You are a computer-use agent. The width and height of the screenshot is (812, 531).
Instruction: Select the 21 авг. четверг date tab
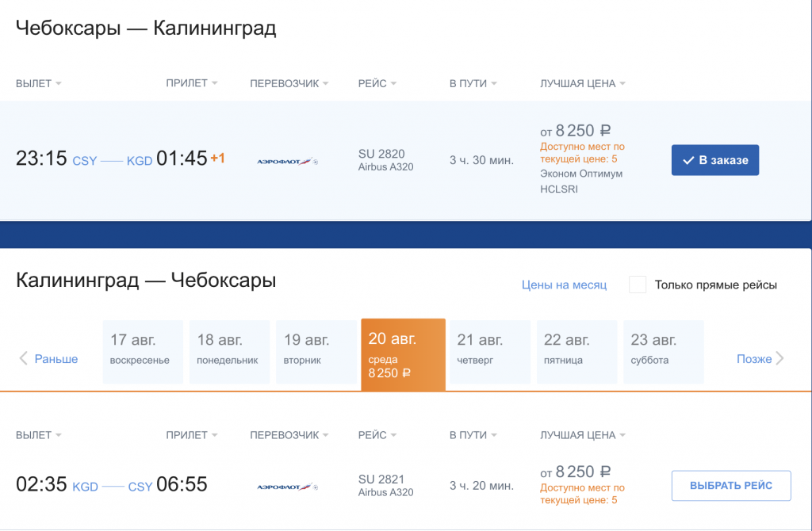(x=490, y=351)
